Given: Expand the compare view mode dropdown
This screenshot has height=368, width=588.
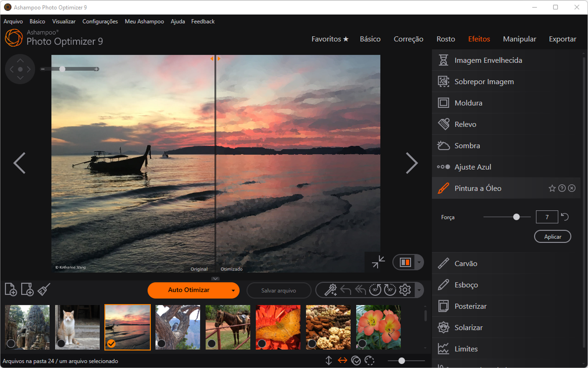Looking at the screenshot, I should click(419, 262).
